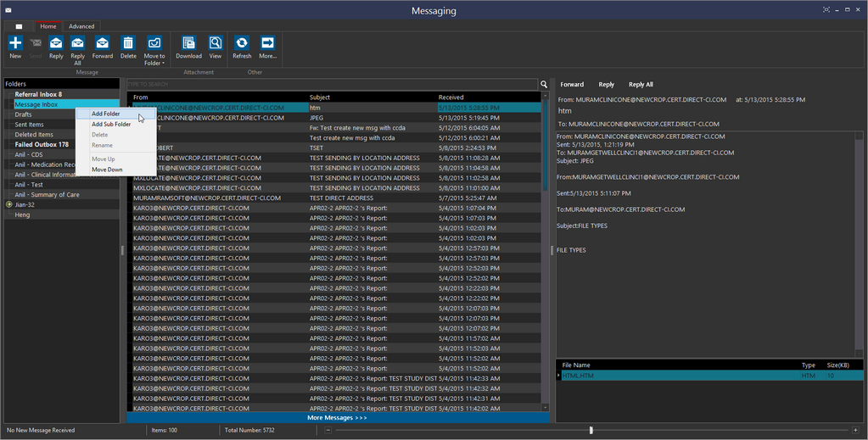Screen dimensions: 868x440
Task: Download the attachment from the ribbon
Action: (x=188, y=43)
